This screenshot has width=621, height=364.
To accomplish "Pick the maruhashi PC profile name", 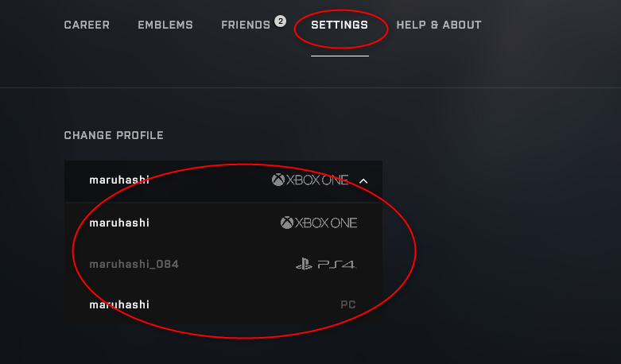I will click(x=119, y=304).
